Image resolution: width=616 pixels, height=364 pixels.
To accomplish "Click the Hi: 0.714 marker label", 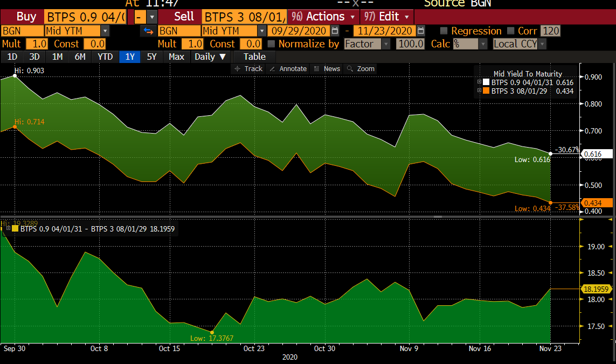I will click(30, 122).
